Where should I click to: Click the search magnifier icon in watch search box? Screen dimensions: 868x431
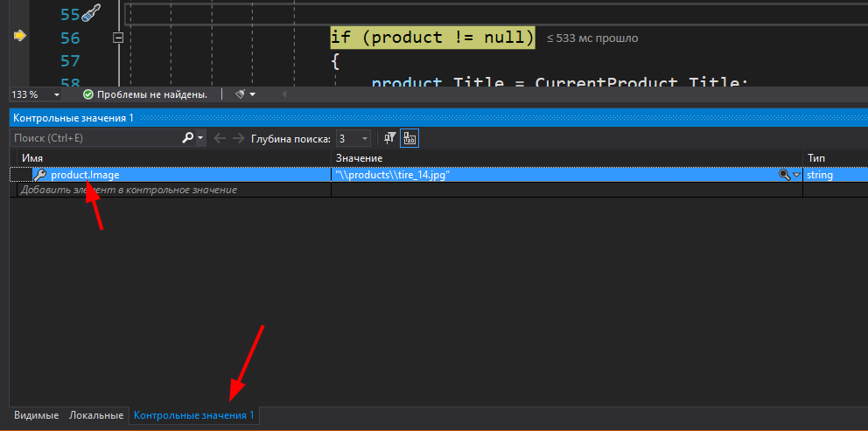click(187, 138)
